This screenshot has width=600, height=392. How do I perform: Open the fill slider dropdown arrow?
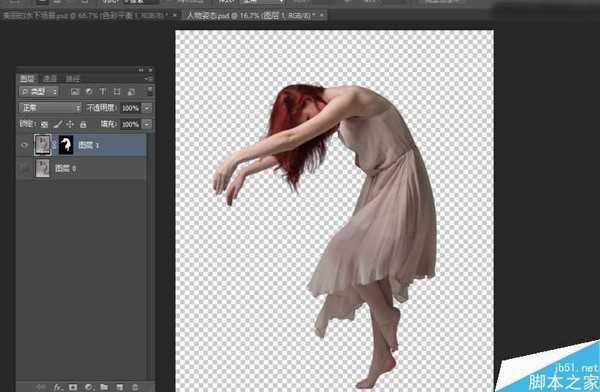147,124
